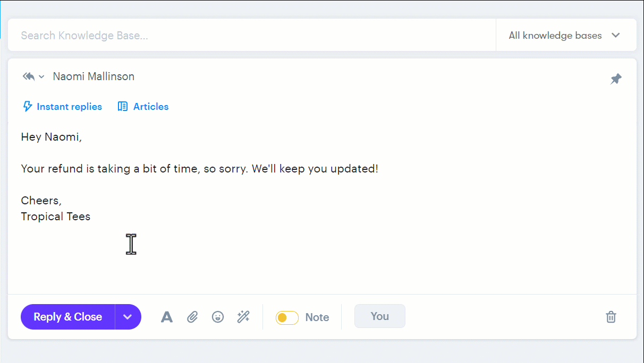Click the Note label text

[x=317, y=317]
